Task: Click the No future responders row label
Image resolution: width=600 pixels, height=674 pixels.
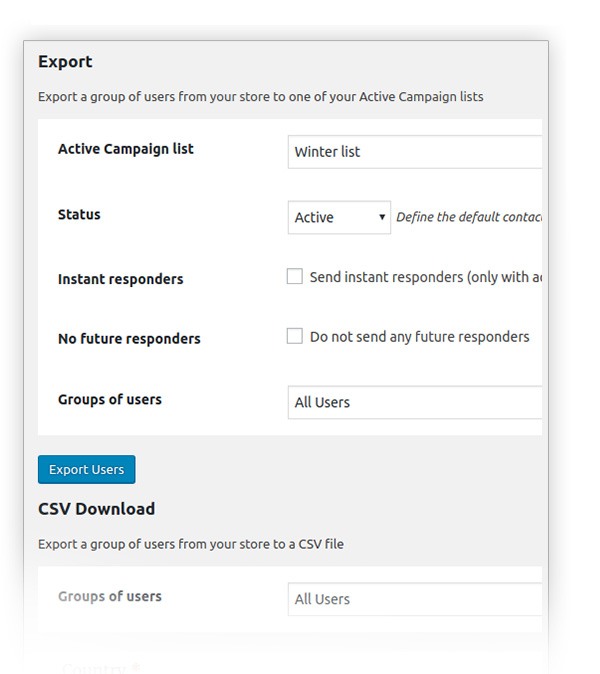Action: 129,338
